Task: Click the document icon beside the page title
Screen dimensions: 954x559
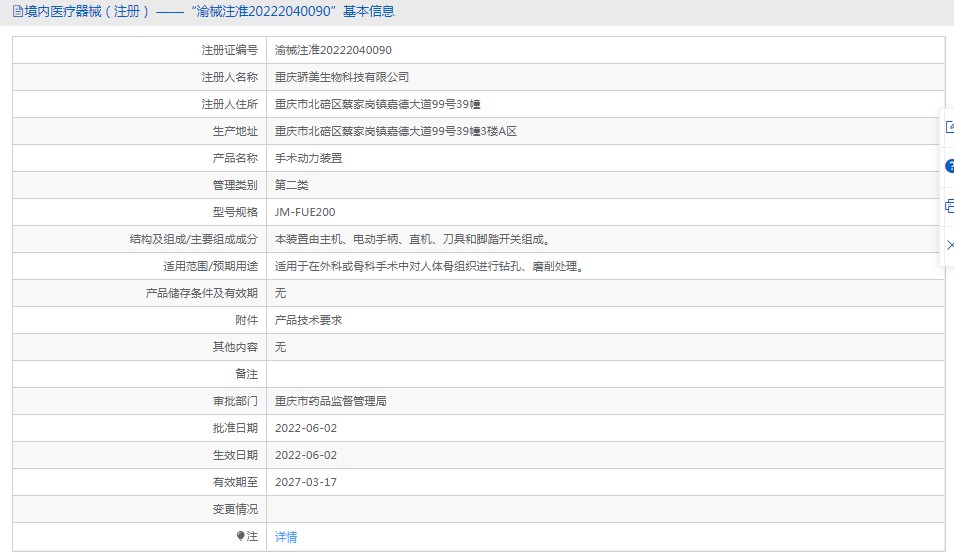Action: 18,11
